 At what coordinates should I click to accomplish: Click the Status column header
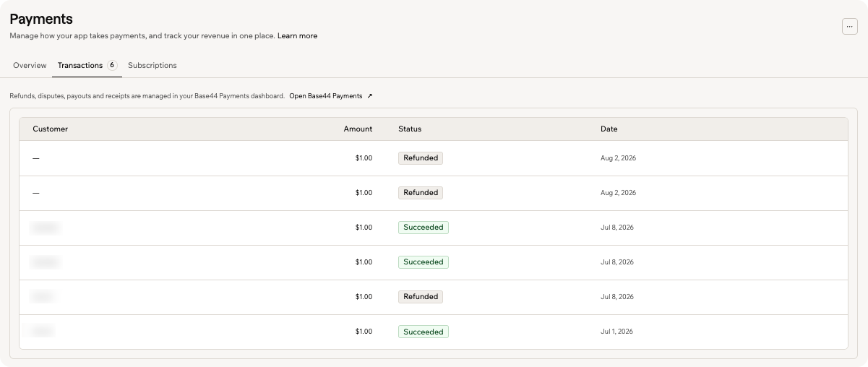point(410,129)
